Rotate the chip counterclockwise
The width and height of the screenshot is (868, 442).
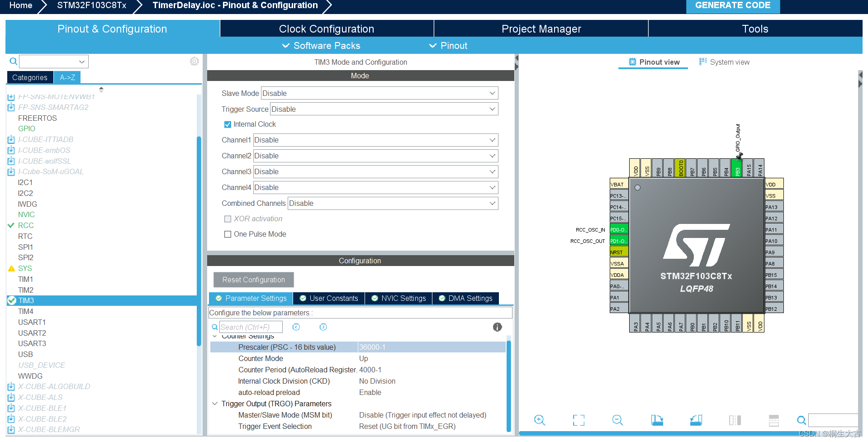coord(696,420)
